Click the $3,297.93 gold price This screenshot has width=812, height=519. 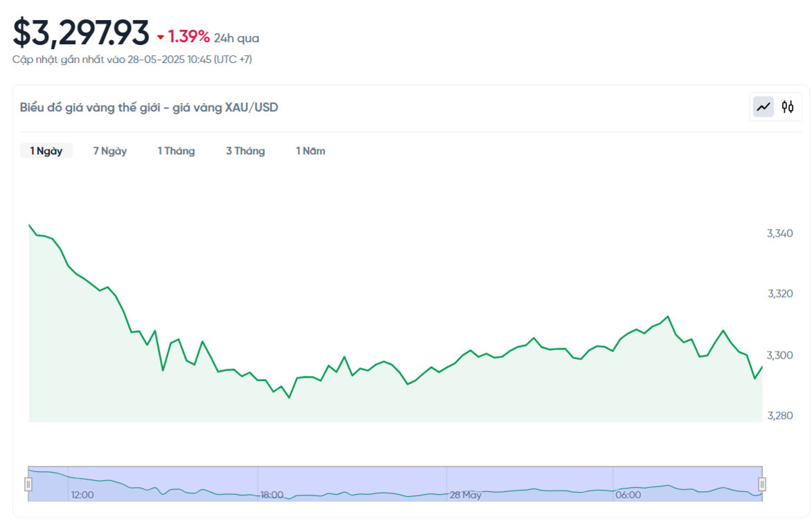[x=81, y=33]
